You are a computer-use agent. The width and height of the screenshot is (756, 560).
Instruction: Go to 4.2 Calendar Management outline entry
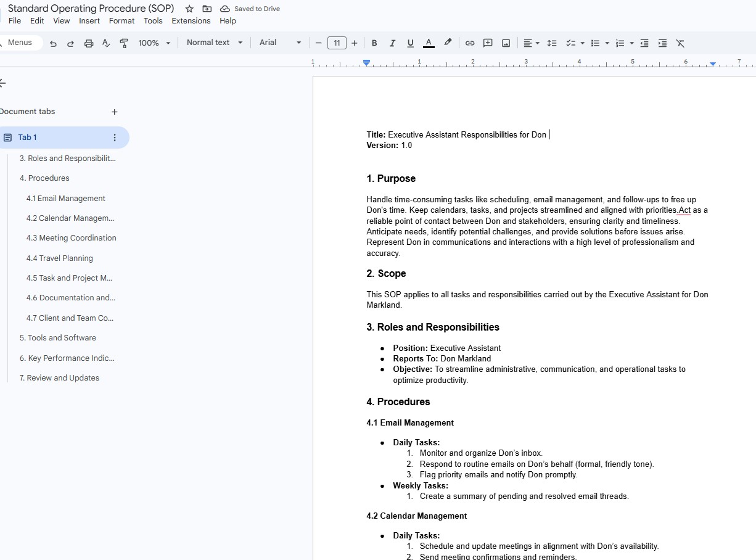point(70,218)
